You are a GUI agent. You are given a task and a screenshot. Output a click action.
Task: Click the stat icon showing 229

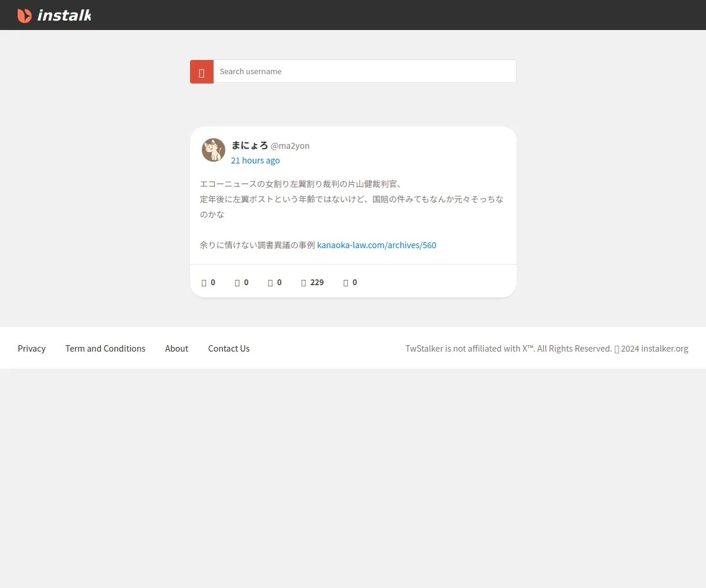click(x=304, y=283)
